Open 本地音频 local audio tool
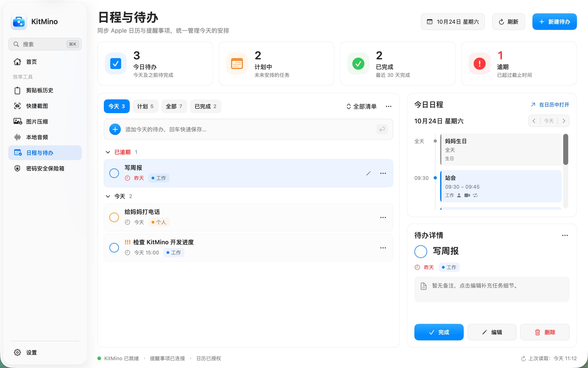Image resolution: width=588 pixels, height=368 pixels. tap(45, 137)
